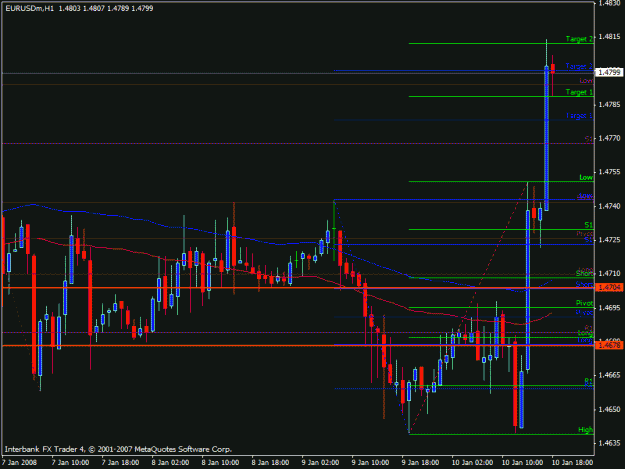Click the 9 Jan 10:00 time label
Viewport: 625px width, 469px height.
pyautogui.click(x=370, y=463)
